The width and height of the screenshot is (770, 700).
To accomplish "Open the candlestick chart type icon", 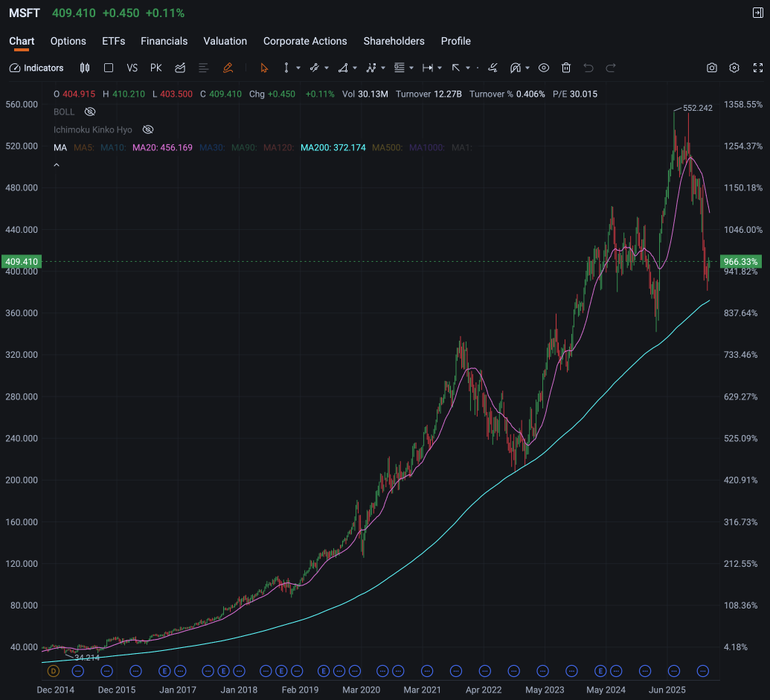I will coord(85,68).
